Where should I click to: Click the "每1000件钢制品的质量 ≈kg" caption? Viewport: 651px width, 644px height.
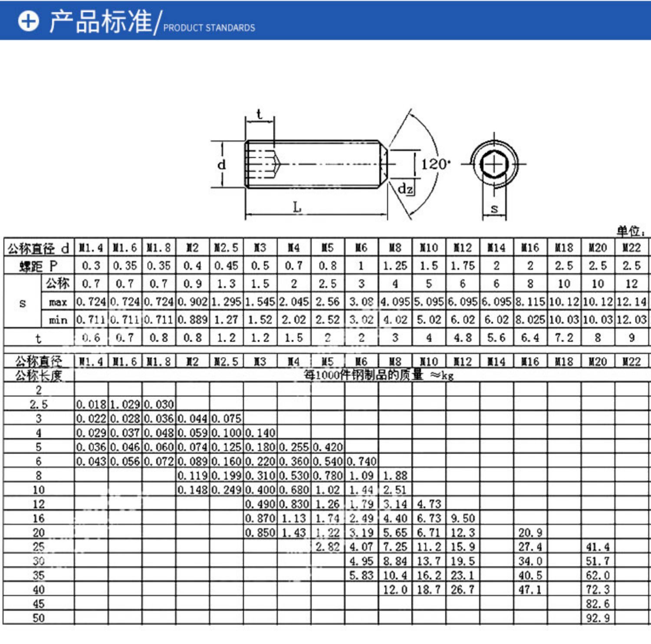378,375
